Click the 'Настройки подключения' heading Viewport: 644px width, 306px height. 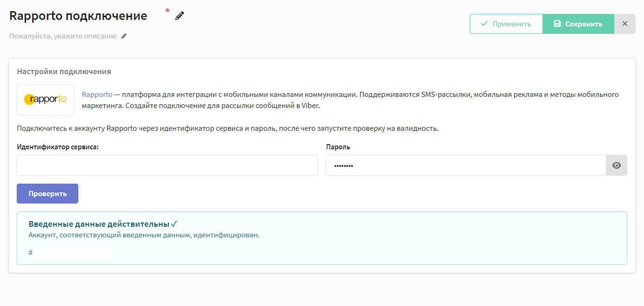point(64,72)
